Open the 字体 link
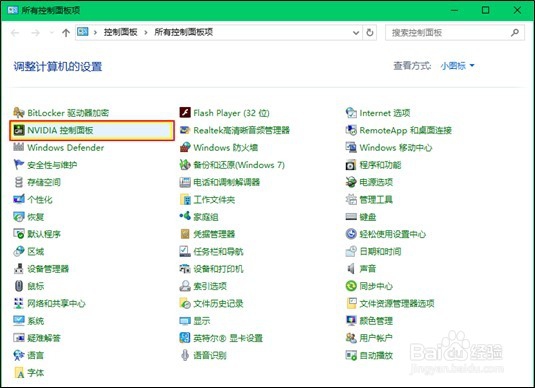535x388 pixels. pyautogui.click(x=35, y=373)
